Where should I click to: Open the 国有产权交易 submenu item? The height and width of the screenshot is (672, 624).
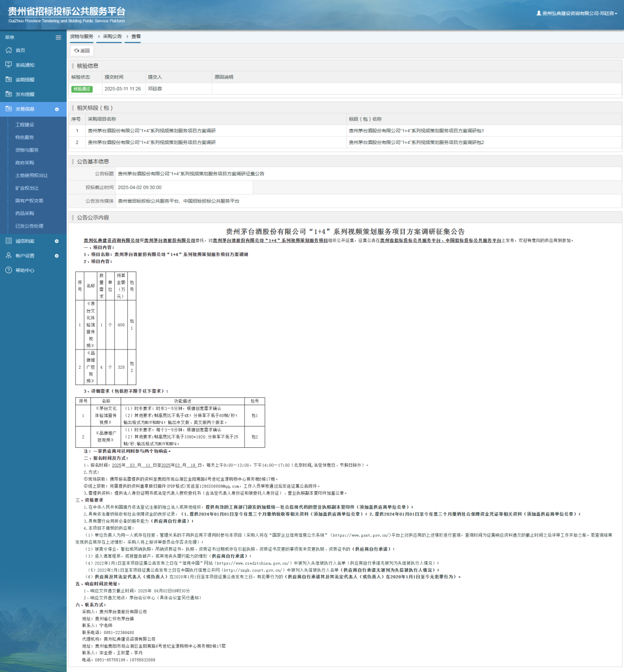coord(29,201)
